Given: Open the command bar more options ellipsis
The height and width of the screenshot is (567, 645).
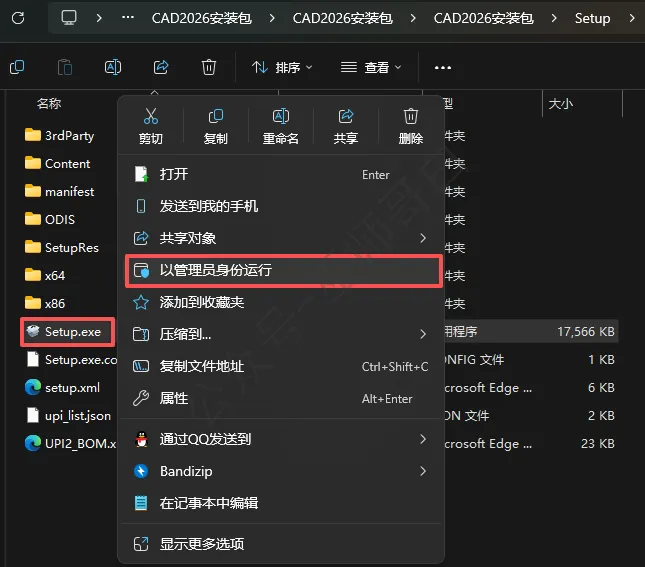Looking at the screenshot, I should (443, 67).
